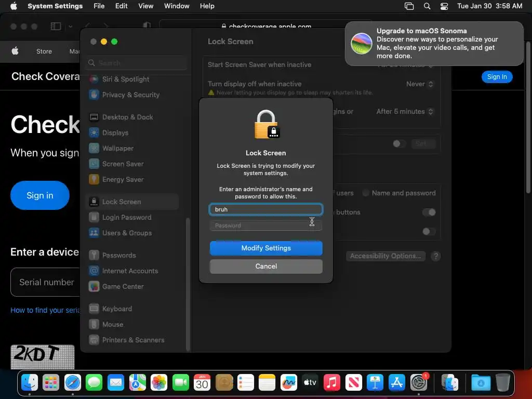Select Login Password sidebar icon
Image resolution: width=532 pixels, height=399 pixels.
pos(94,218)
